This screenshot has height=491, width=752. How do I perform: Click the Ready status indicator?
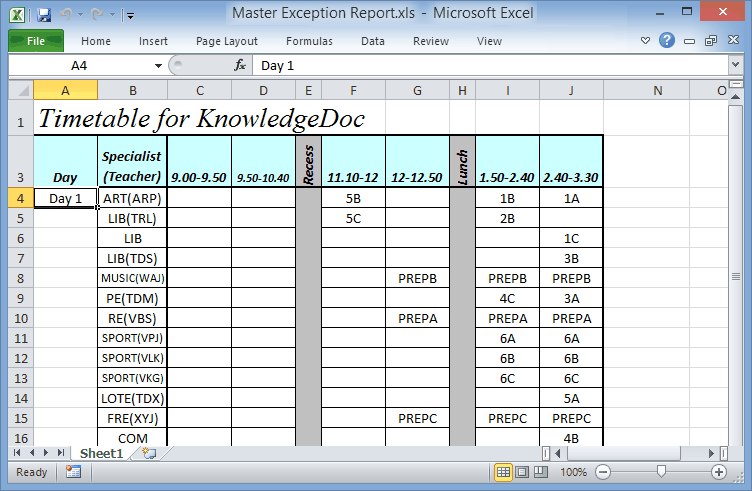(32, 472)
